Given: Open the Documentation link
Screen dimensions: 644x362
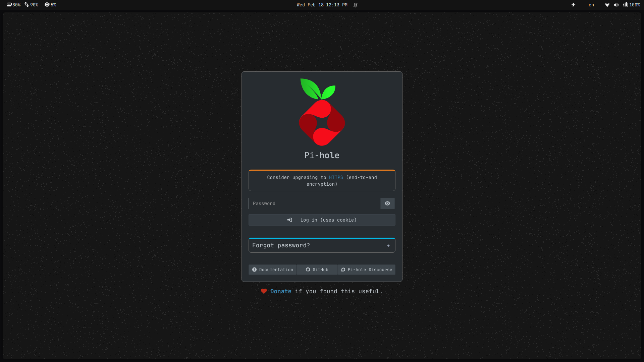Looking at the screenshot, I should point(273,270).
